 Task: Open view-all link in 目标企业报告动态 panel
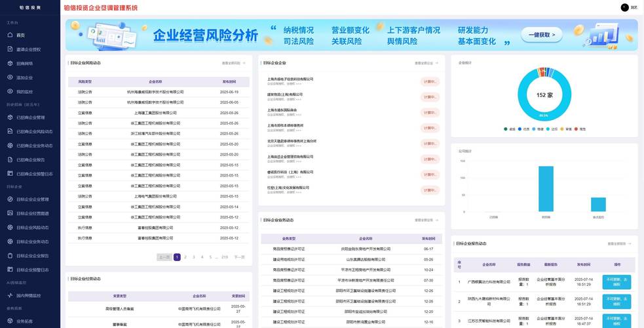[619, 244]
